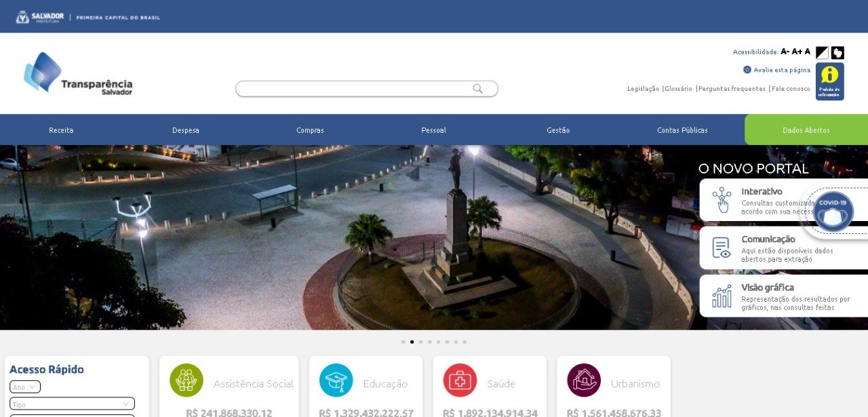Increase font size with A+
868x417 pixels.
click(x=797, y=52)
